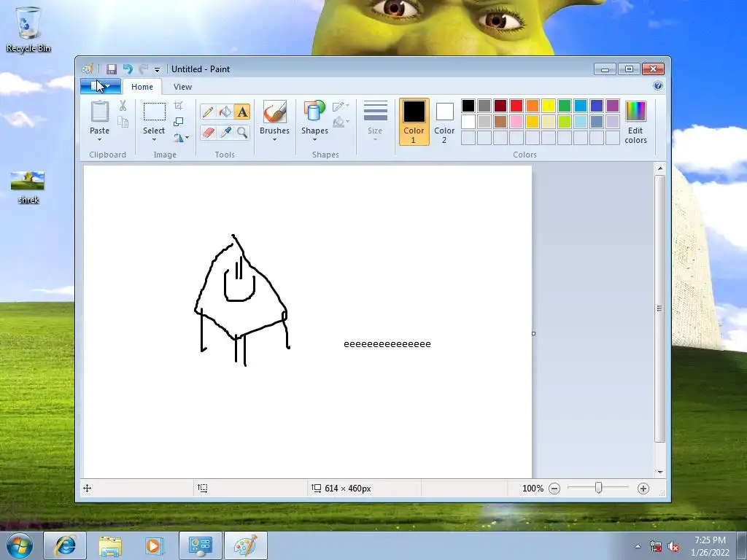Select the Eraser tool
747x560 pixels.
point(208,132)
